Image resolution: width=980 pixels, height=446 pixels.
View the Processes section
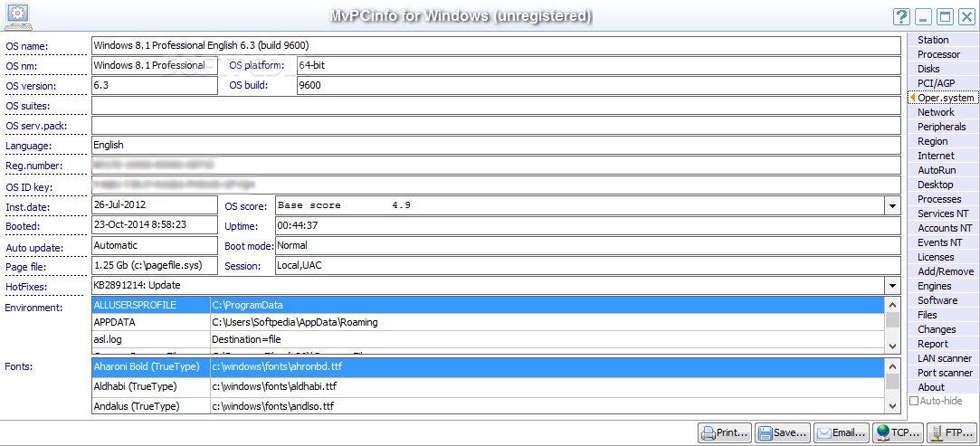[942, 199]
